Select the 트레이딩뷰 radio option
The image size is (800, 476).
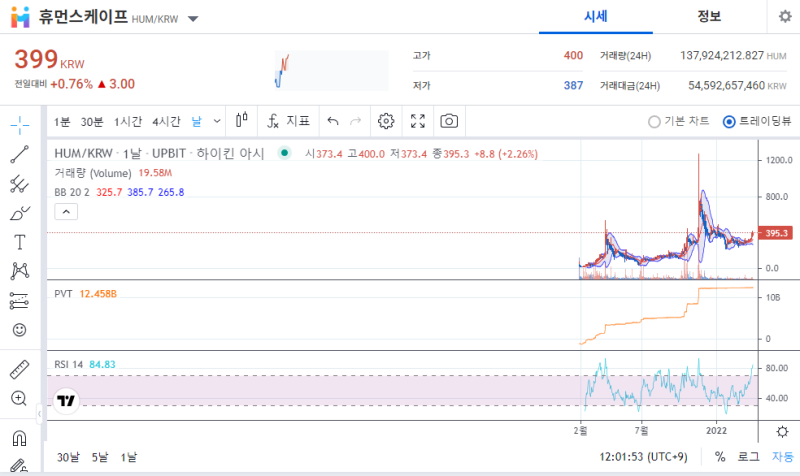pyautogui.click(x=757, y=121)
